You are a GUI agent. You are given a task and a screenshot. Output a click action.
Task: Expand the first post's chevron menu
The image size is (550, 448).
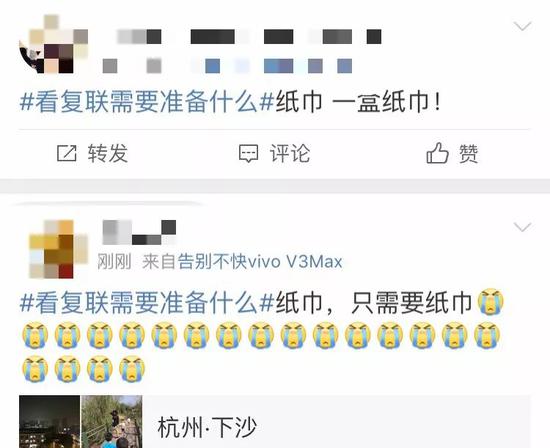(x=523, y=26)
